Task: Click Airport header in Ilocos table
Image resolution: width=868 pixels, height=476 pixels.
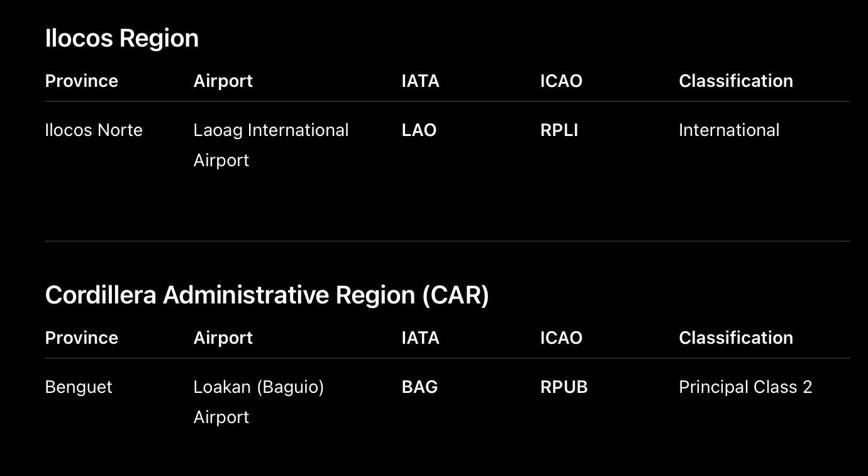Action: pyautogui.click(x=223, y=81)
